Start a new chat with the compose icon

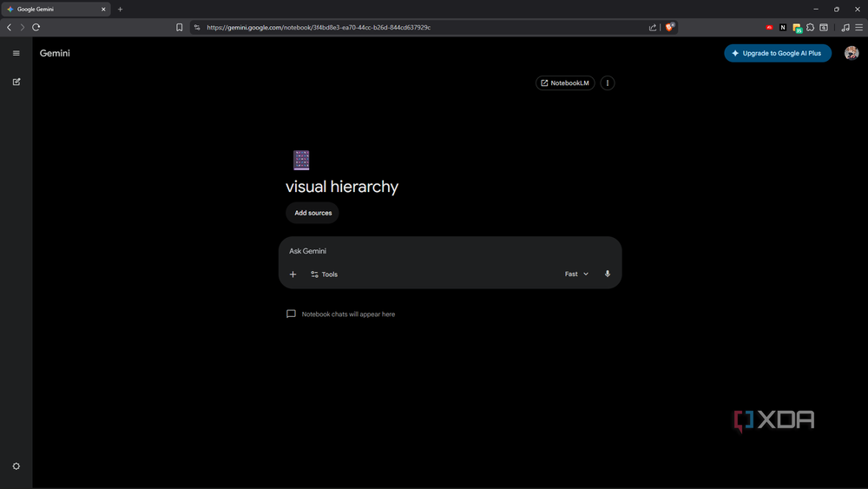[16, 82]
